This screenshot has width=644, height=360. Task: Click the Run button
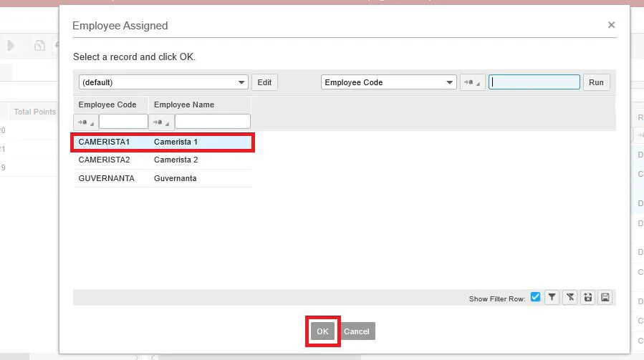(x=596, y=82)
